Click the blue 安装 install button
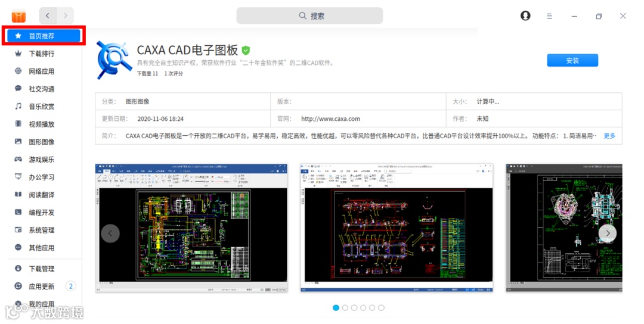Image resolution: width=644 pixels, height=324 pixels. point(572,60)
